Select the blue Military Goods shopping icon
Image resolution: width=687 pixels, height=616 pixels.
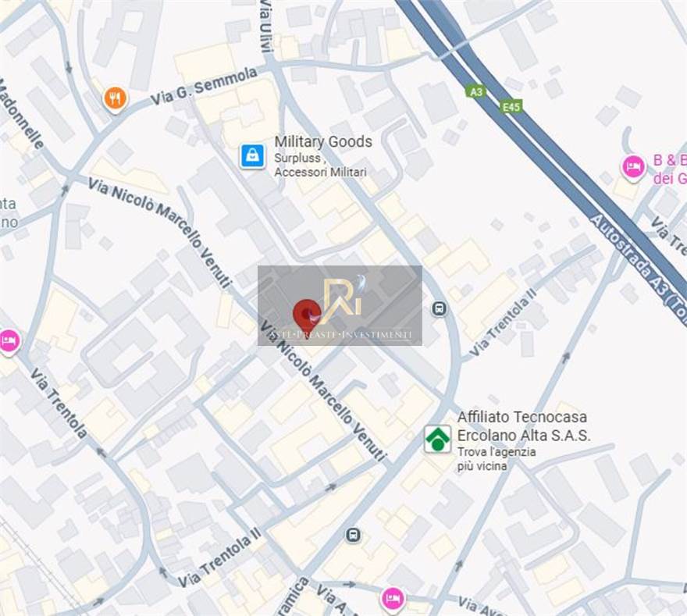[x=252, y=155]
